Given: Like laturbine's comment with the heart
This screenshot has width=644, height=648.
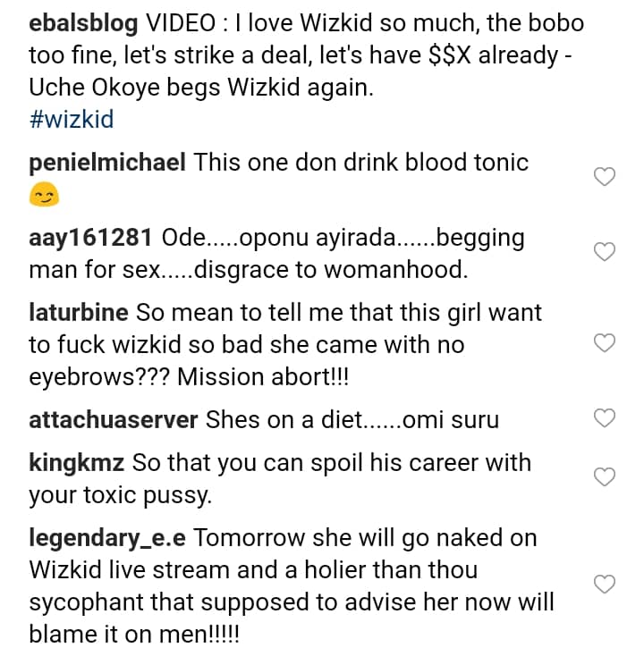Looking at the screenshot, I should point(605,342).
